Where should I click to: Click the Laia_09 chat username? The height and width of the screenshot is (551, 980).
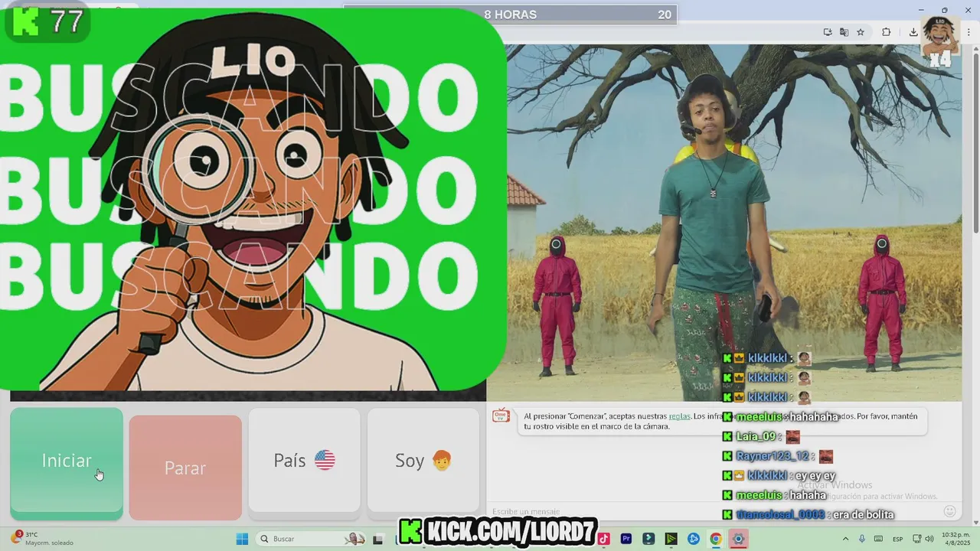[x=757, y=436]
